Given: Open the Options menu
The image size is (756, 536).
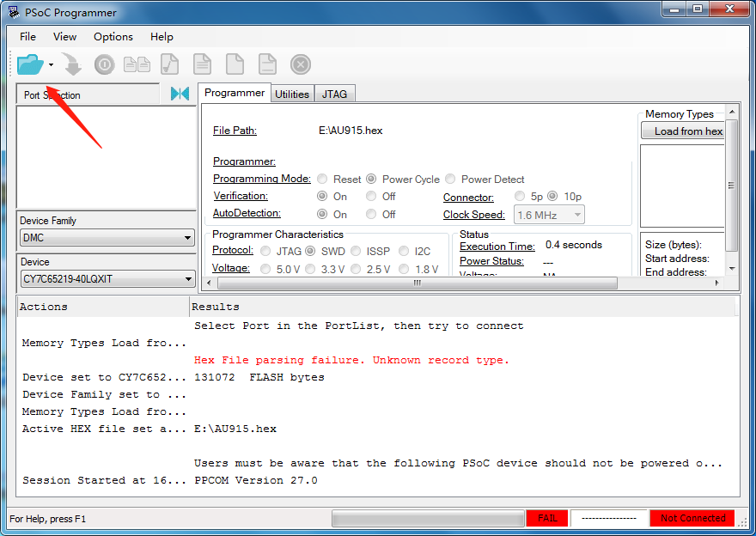Looking at the screenshot, I should pos(113,37).
